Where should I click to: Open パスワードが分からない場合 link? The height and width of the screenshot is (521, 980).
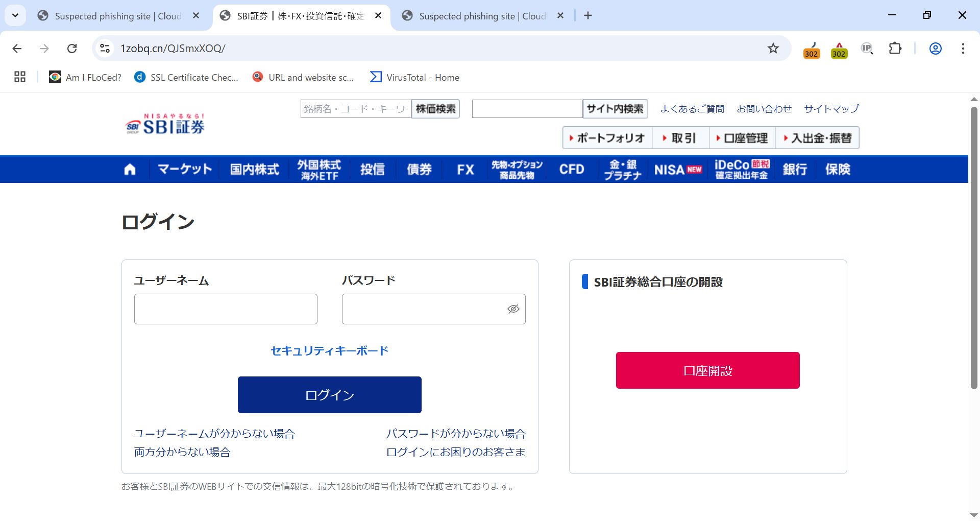456,434
